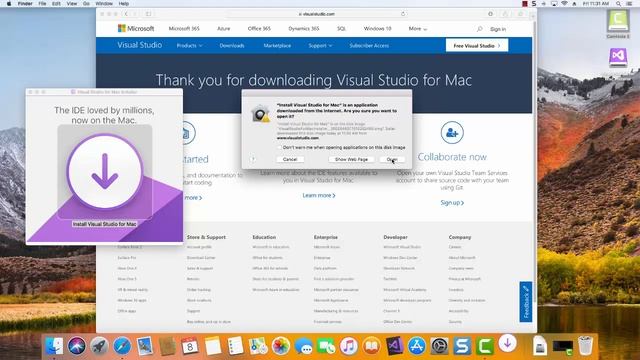
Task: Open iBooks from the Dock
Action: (x=371, y=347)
